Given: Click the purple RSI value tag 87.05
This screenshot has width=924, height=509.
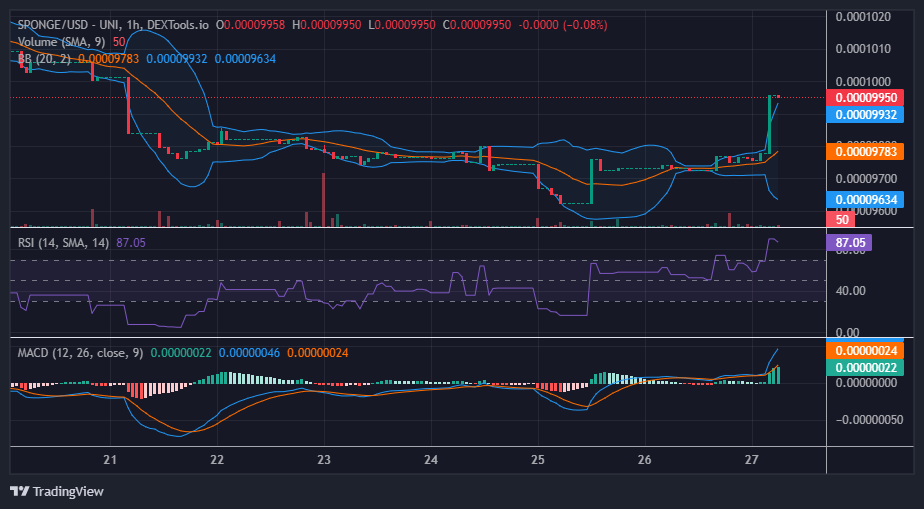Looking at the screenshot, I should (x=849, y=242).
